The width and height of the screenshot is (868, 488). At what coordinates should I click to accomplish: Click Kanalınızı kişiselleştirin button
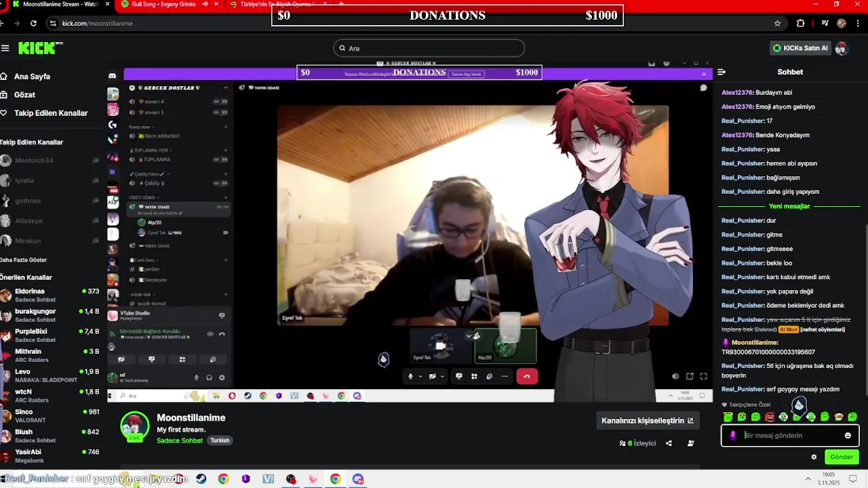click(x=648, y=420)
